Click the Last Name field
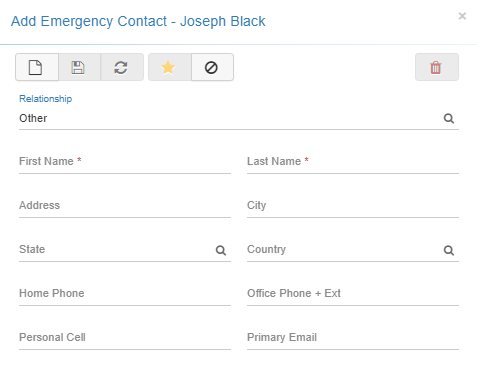This screenshot has height=373, width=477. [353, 161]
